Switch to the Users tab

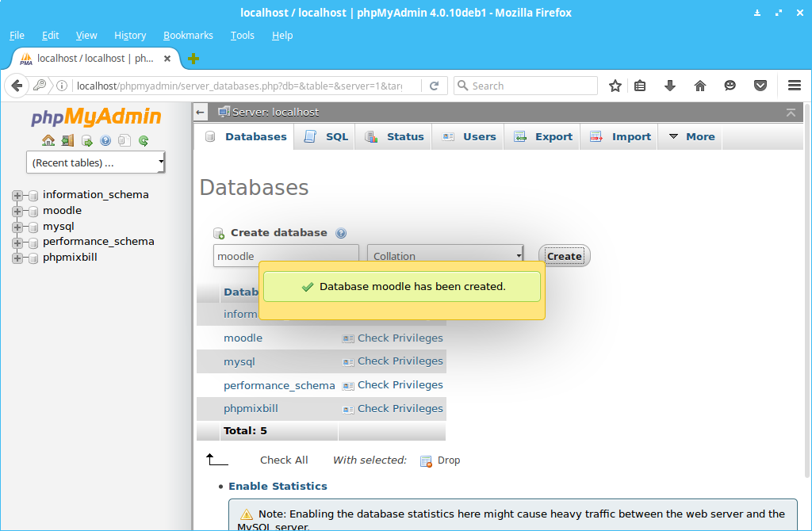click(468, 136)
